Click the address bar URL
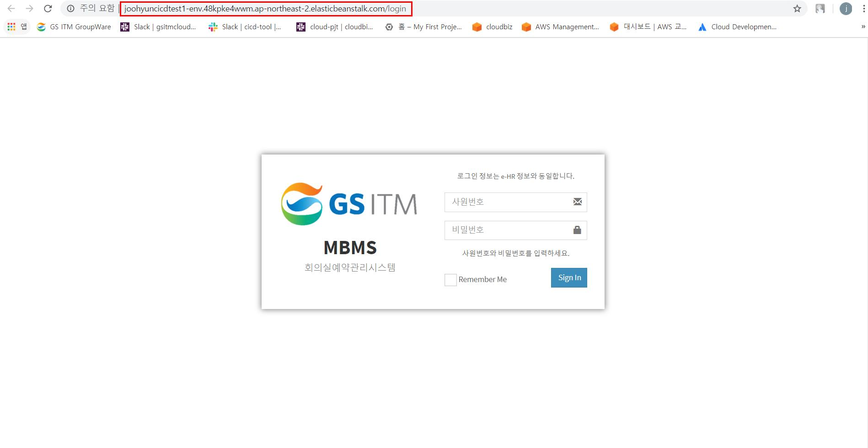 click(265, 9)
